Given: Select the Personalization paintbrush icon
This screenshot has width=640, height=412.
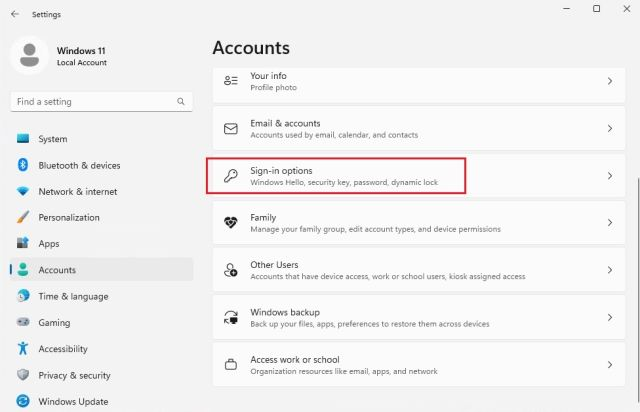Looking at the screenshot, I should pos(23,218).
